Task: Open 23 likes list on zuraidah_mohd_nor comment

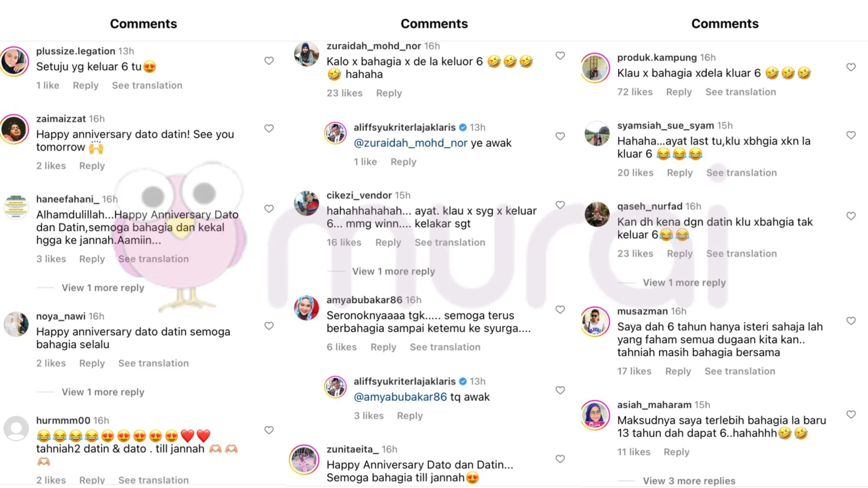Action: (x=344, y=93)
